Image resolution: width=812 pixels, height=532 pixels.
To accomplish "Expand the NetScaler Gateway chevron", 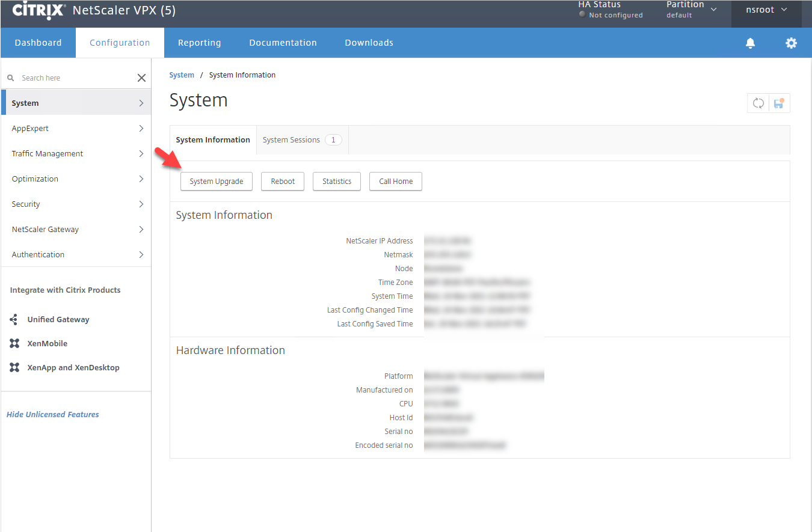I will click(141, 229).
